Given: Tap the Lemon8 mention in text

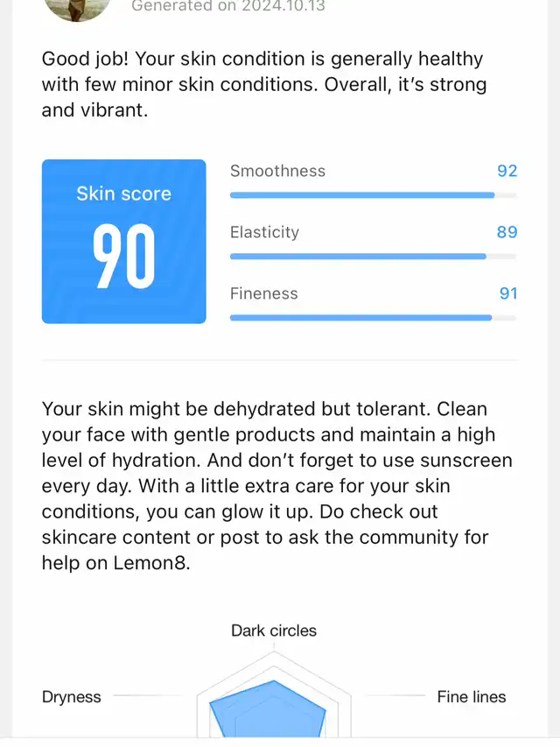Looking at the screenshot, I should (x=151, y=563).
